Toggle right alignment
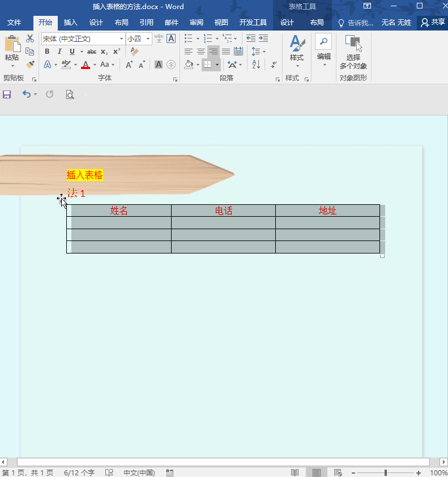The height and width of the screenshot is (477, 448). (x=214, y=51)
